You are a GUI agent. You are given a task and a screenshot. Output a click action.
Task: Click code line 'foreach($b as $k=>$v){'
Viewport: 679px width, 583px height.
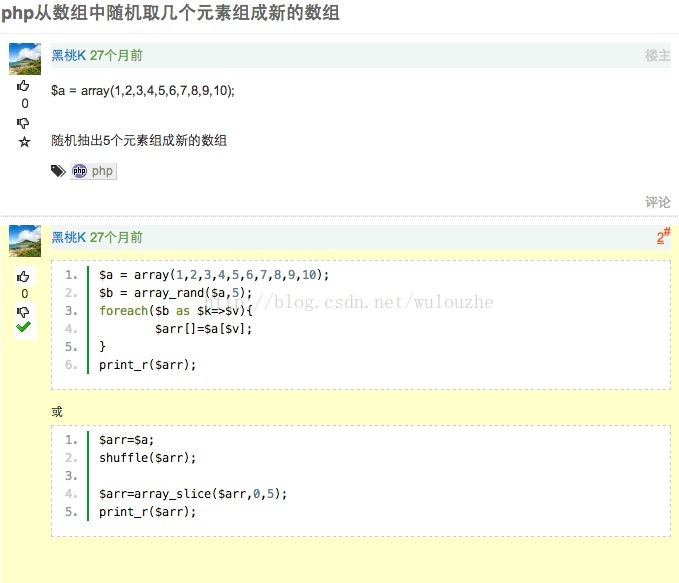pos(175,311)
